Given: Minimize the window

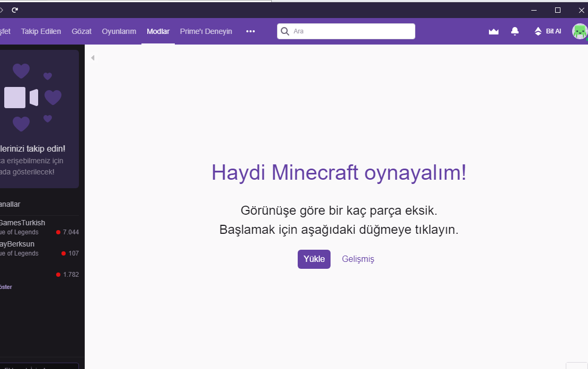Looking at the screenshot, I should click(x=533, y=10).
